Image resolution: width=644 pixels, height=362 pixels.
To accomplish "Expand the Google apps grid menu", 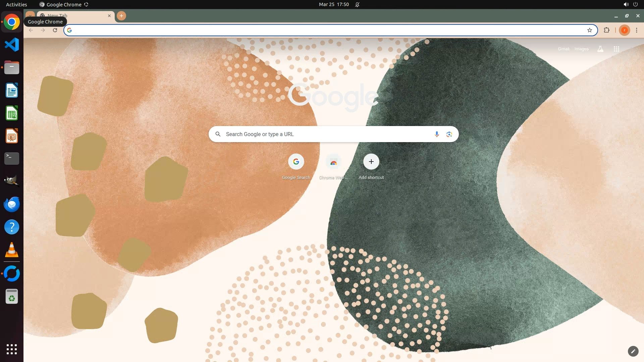I will [616, 49].
